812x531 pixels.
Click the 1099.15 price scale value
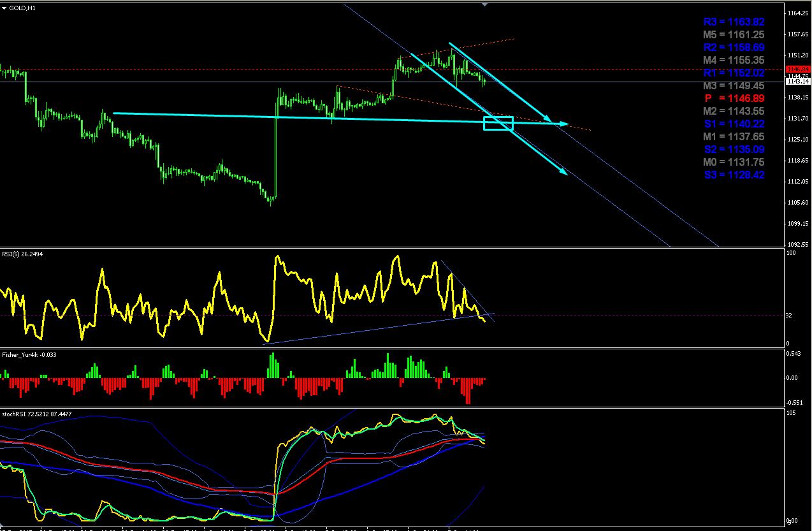[798, 224]
